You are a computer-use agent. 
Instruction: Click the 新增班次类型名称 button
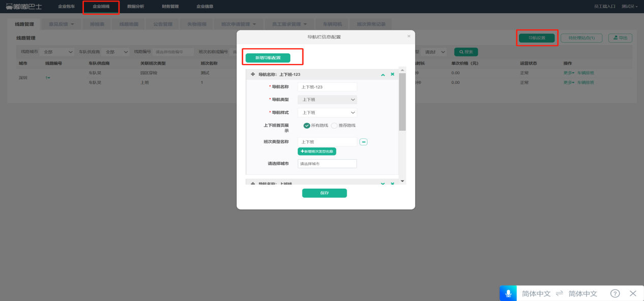click(317, 152)
